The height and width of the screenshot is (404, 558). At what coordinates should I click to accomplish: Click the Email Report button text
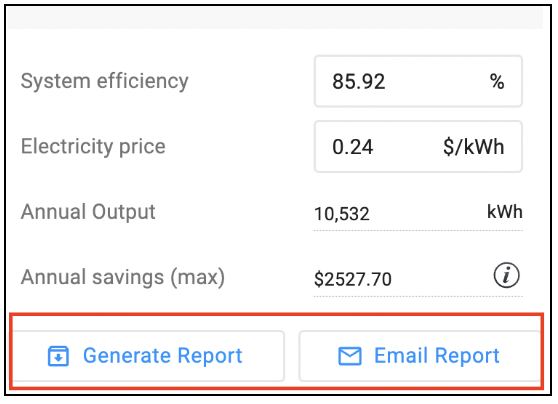(437, 356)
